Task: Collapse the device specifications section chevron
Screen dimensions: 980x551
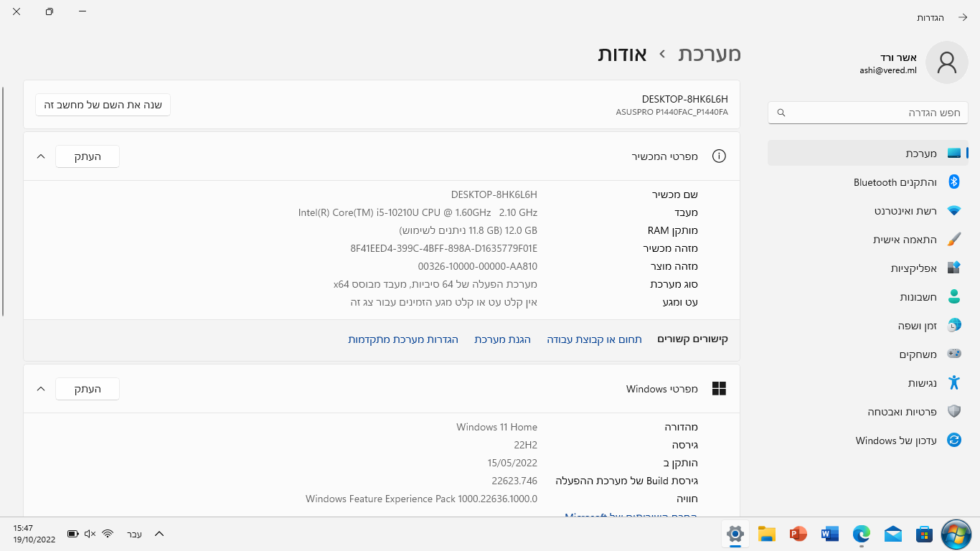Action: click(x=40, y=156)
